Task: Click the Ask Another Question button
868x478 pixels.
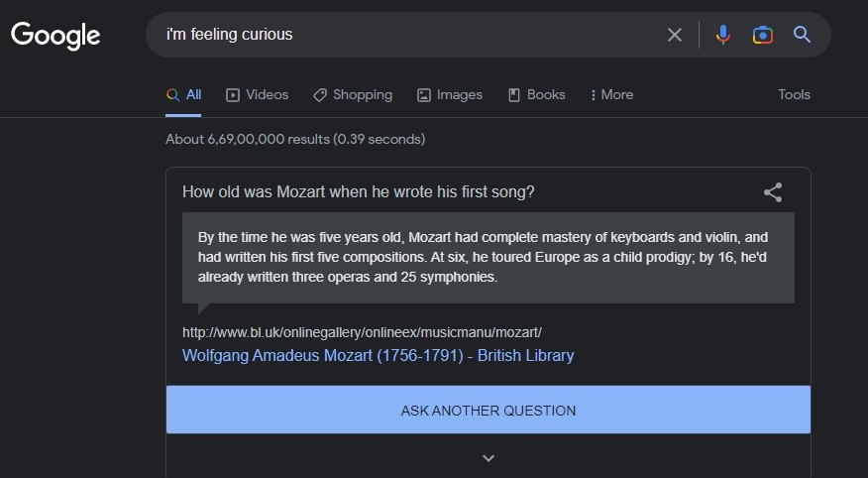Action: [488, 410]
